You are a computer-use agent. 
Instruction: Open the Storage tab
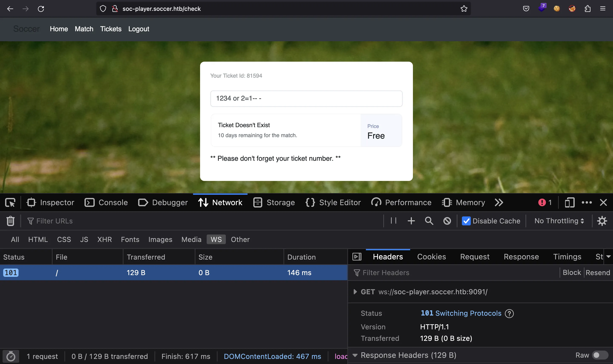274,202
